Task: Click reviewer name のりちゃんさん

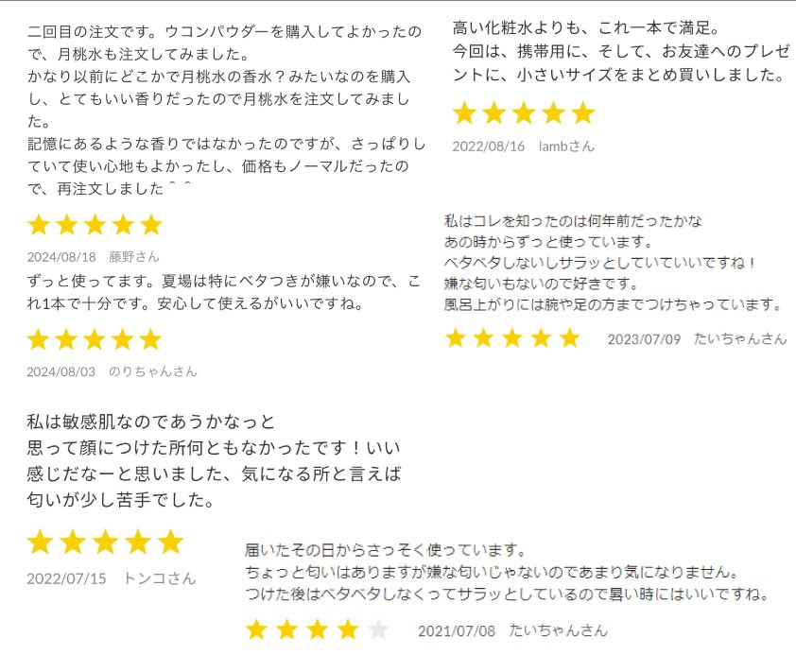Action: [152, 371]
